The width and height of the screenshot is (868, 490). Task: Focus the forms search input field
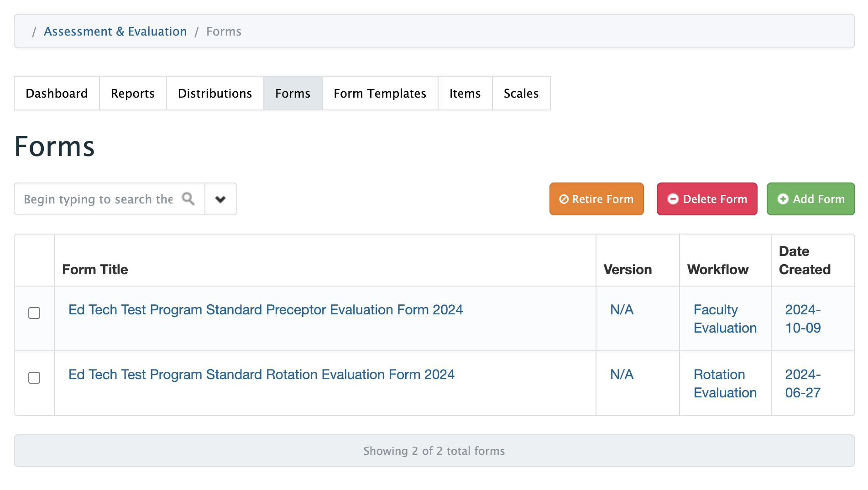pyautogui.click(x=98, y=199)
